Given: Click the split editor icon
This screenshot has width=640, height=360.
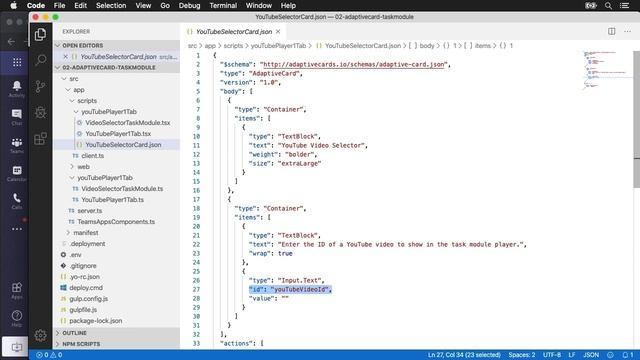Looking at the screenshot, I should point(611,31).
